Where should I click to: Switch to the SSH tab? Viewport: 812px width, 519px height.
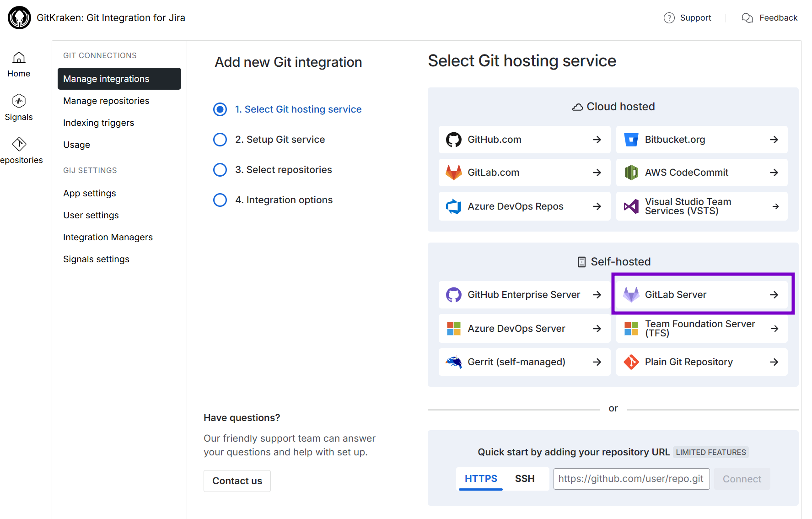pyautogui.click(x=524, y=479)
